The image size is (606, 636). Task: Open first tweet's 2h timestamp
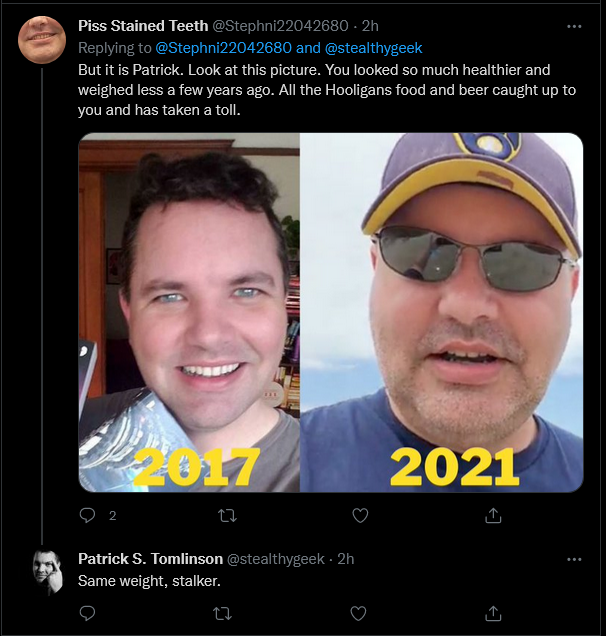coord(370,26)
